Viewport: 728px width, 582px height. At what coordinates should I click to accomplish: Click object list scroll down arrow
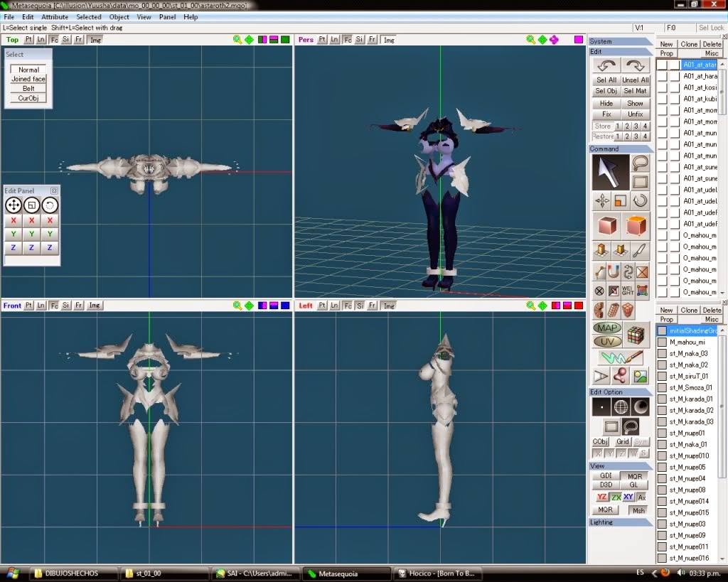[722, 293]
